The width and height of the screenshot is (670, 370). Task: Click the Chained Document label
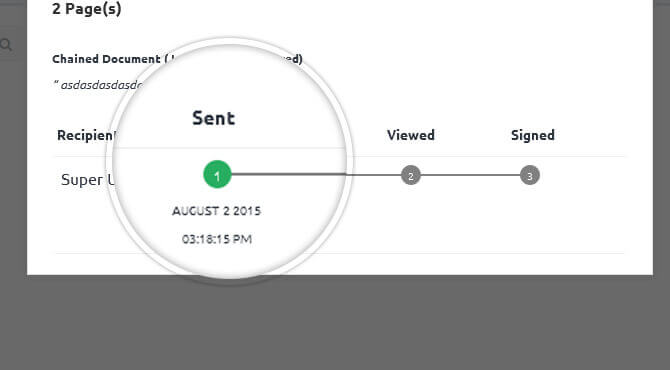[106, 59]
